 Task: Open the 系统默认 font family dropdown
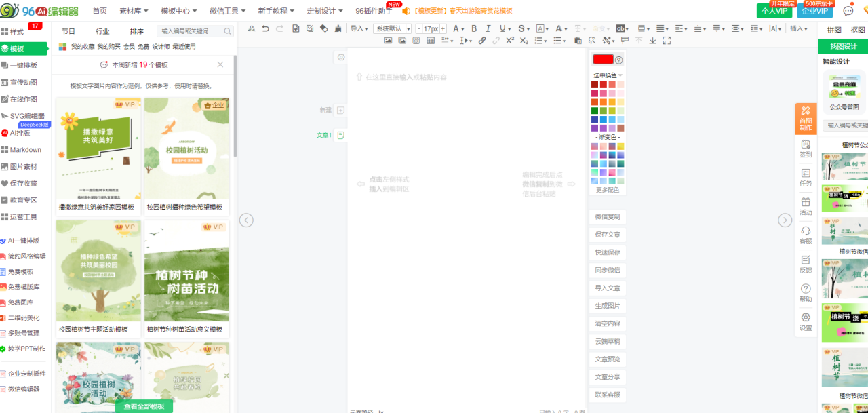pyautogui.click(x=393, y=28)
